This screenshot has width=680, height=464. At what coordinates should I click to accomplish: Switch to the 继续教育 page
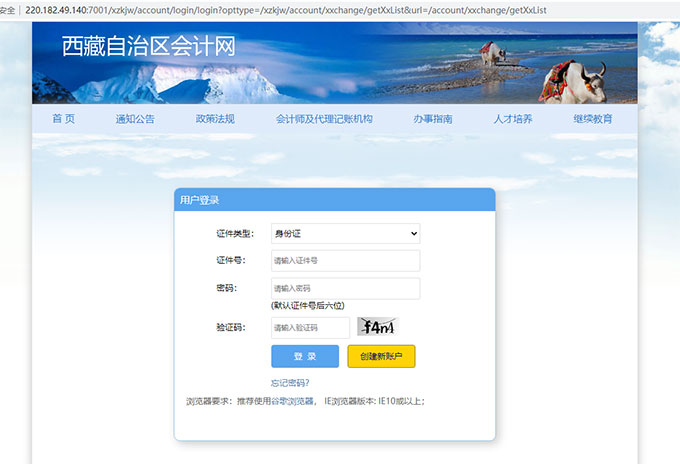click(592, 119)
